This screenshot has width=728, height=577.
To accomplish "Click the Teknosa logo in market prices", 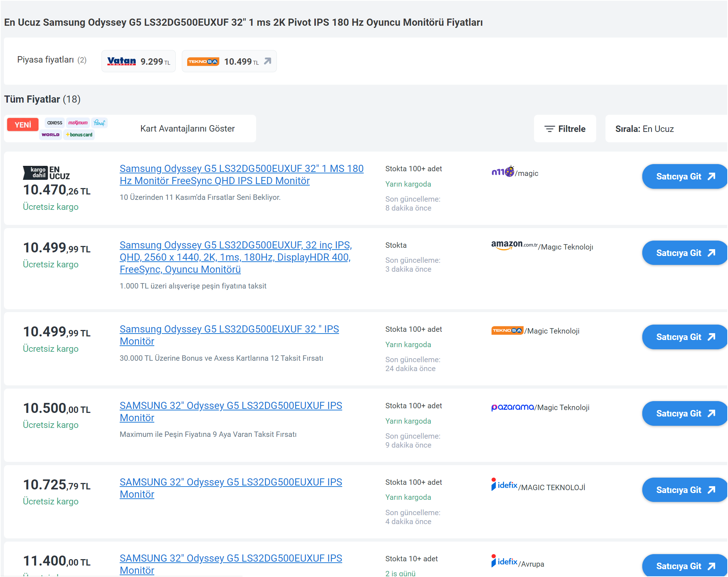I will click(203, 61).
